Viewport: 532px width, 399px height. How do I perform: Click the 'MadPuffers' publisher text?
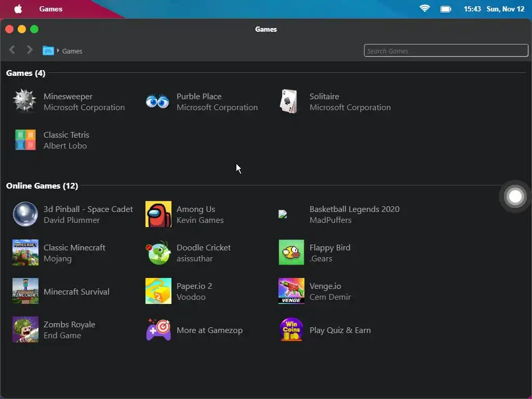330,220
